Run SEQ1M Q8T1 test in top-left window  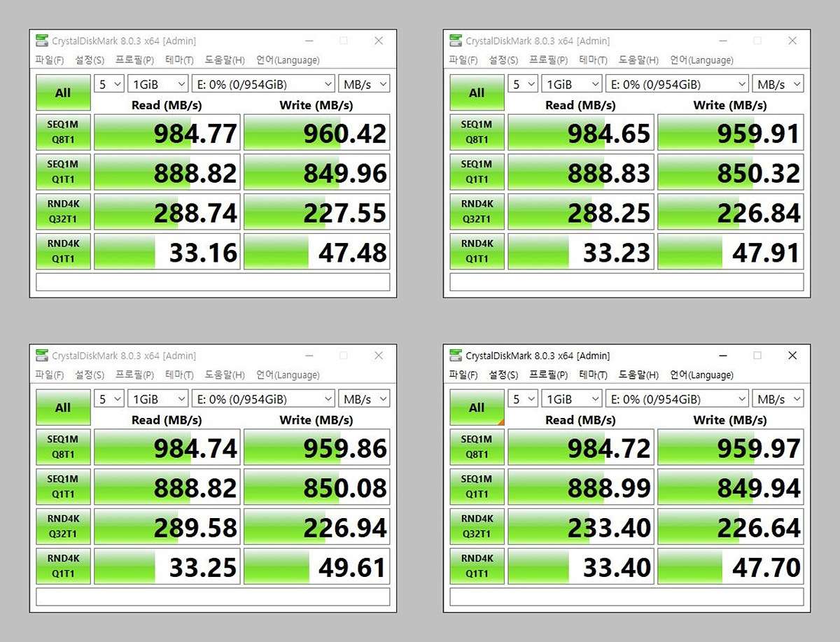click(x=63, y=132)
